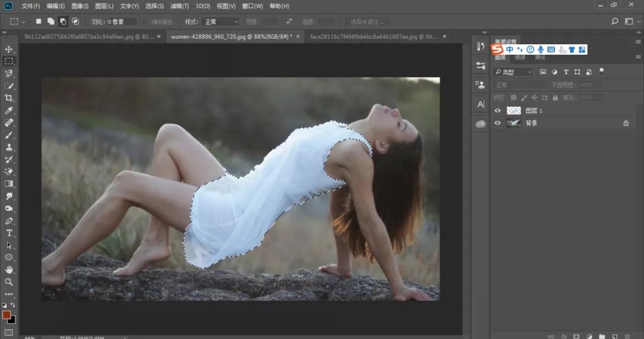Select the Rectangular Marquee tool in toolbox

8,61
